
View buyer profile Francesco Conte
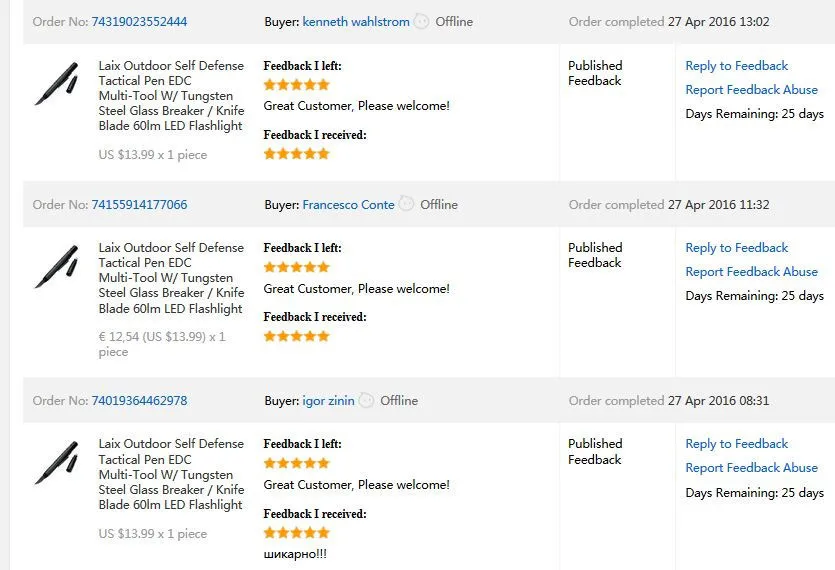pyautogui.click(x=348, y=205)
